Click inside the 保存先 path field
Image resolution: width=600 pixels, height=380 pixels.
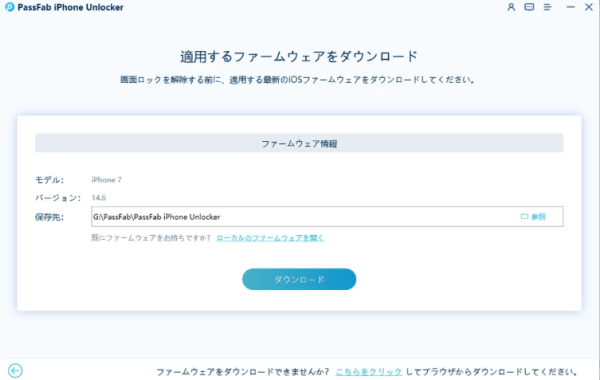(x=327, y=217)
